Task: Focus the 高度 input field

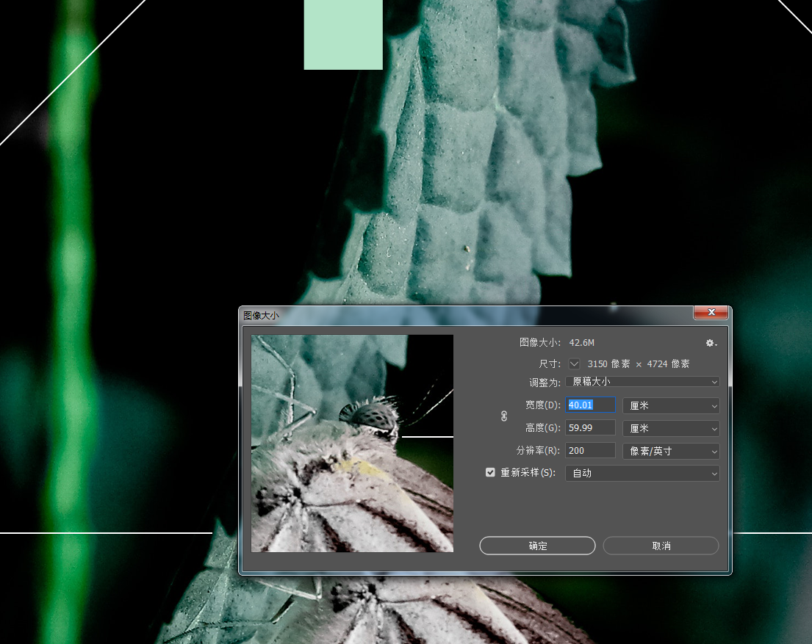Action: (x=590, y=427)
